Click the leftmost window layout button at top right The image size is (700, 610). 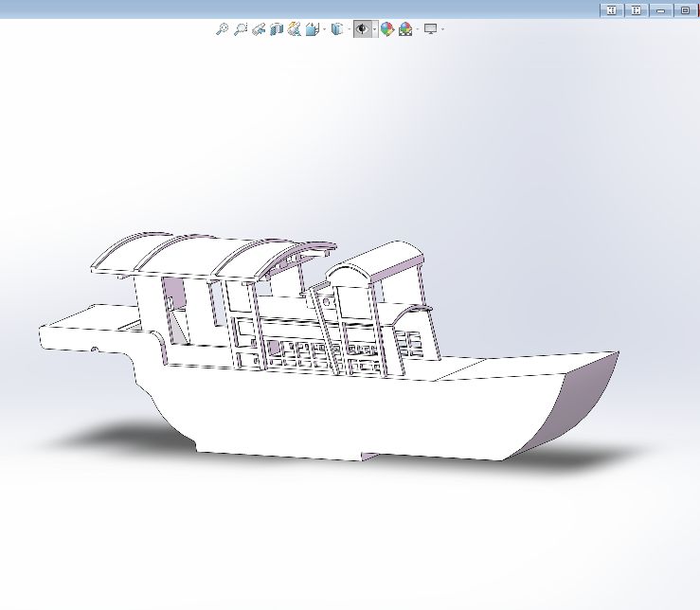click(x=611, y=10)
